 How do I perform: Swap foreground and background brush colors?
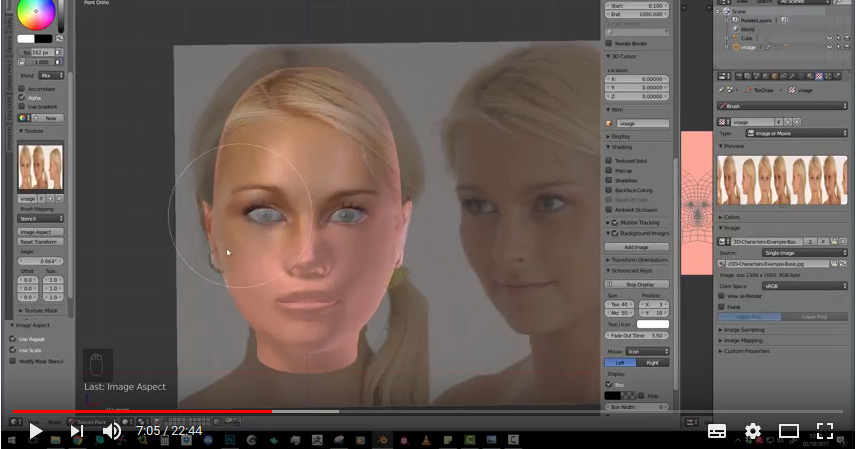60,39
